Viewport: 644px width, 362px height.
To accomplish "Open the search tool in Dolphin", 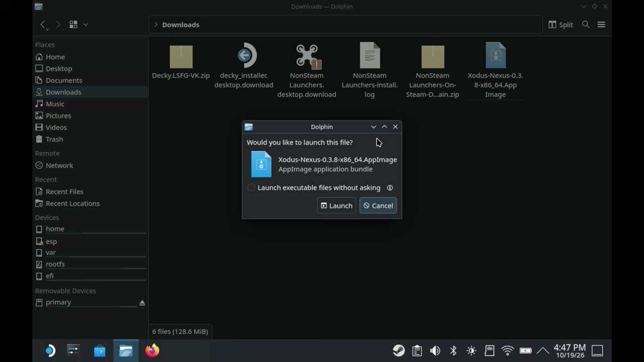I will (586, 25).
